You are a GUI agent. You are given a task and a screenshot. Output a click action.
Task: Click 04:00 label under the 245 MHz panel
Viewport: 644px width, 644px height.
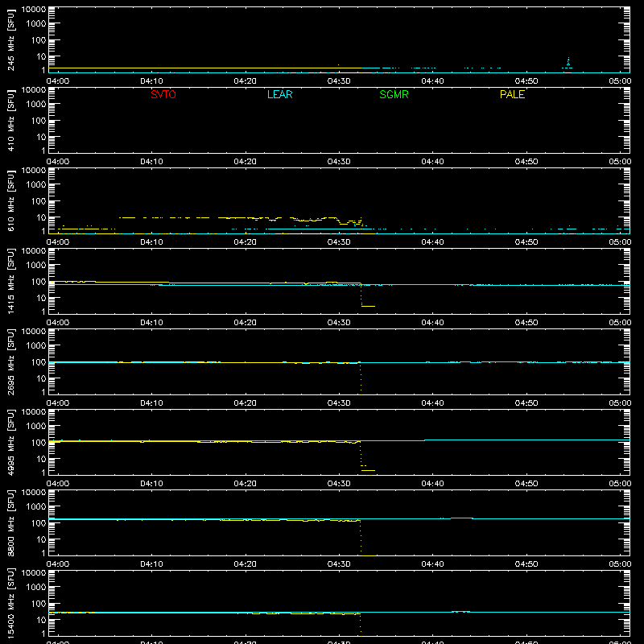pos(57,81)
